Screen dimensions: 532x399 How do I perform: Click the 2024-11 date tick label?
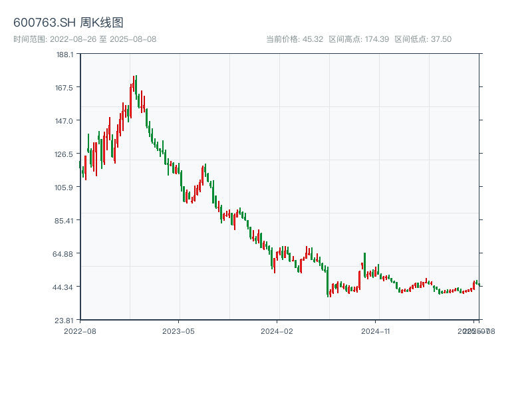376,331
